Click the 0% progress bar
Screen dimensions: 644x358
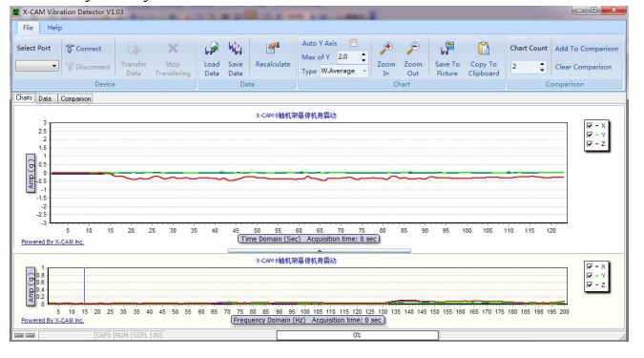[x=358, y=335]
